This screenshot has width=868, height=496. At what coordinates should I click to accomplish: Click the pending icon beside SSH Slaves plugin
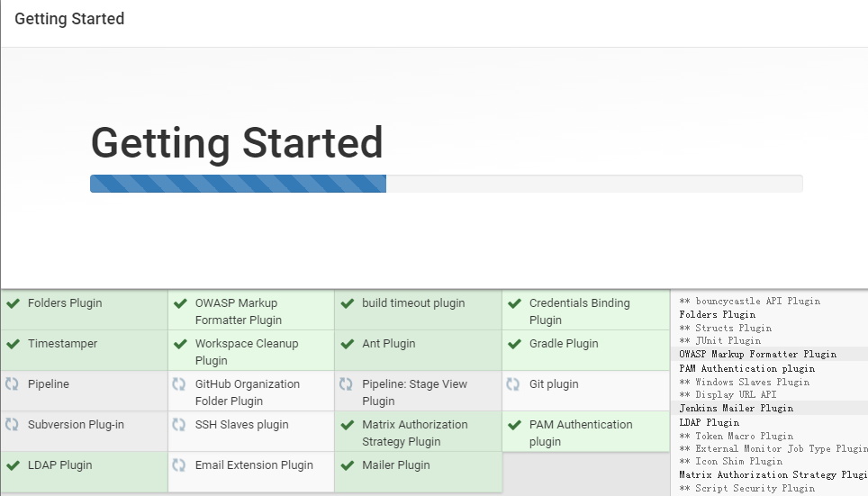(179, 425)
